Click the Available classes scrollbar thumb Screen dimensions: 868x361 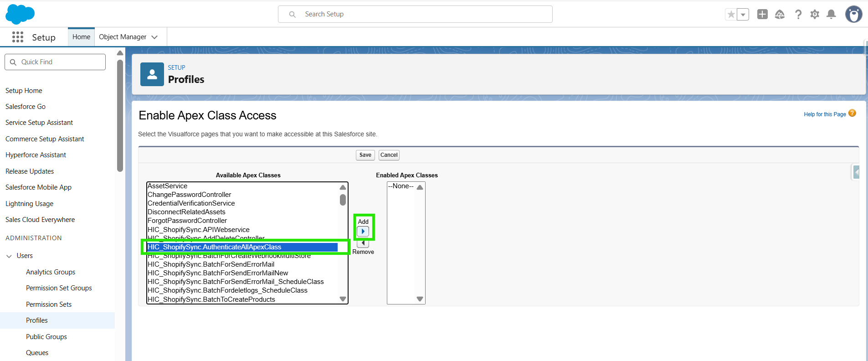[343, 200]
